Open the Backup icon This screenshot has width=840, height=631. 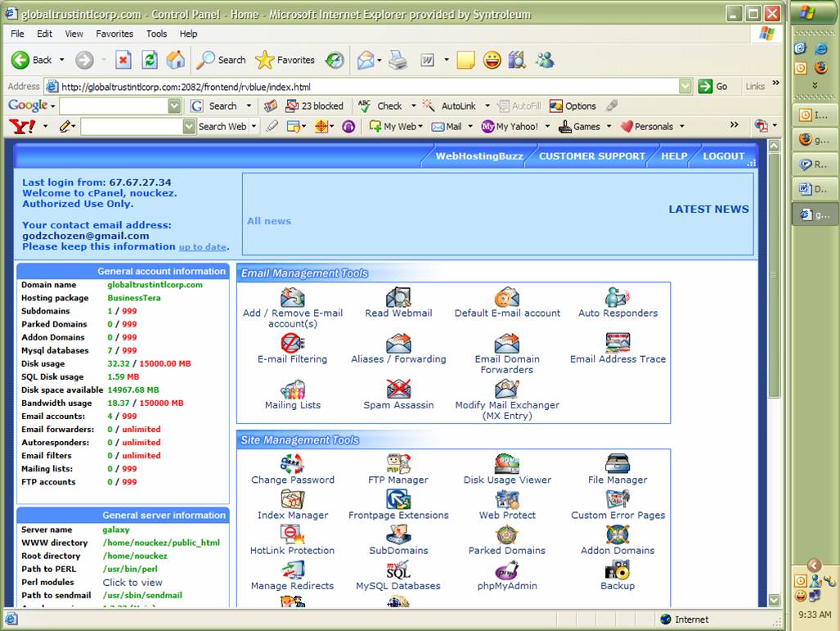(x=618, y=570)
